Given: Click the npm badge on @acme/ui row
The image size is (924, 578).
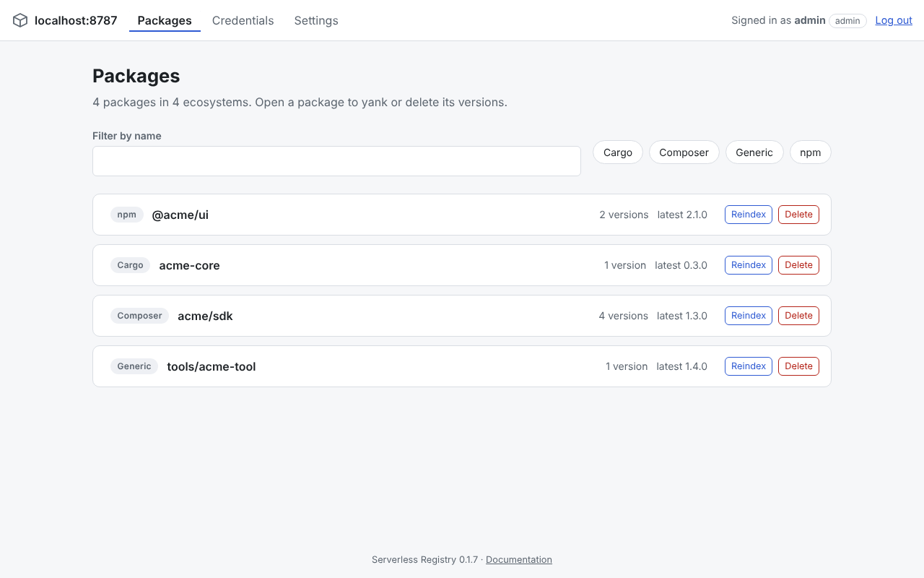Looking at the screenshot, I should pyautogui.click(x=127, y=215).
